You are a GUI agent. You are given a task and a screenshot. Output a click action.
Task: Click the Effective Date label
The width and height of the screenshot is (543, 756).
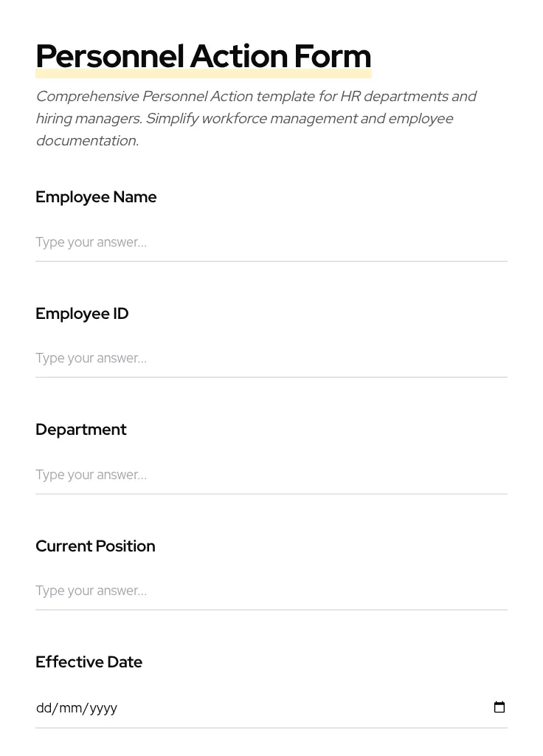[x=89, y=662]
